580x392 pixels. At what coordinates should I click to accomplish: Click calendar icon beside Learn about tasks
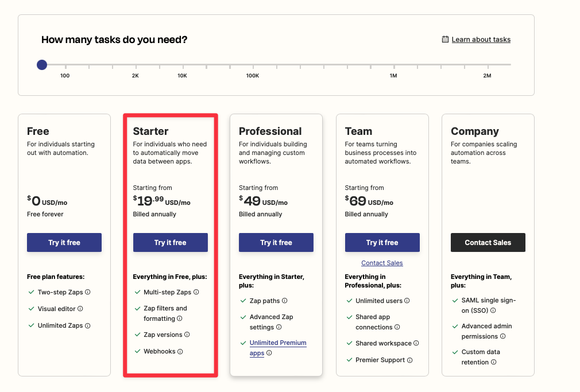click(446, 39)
